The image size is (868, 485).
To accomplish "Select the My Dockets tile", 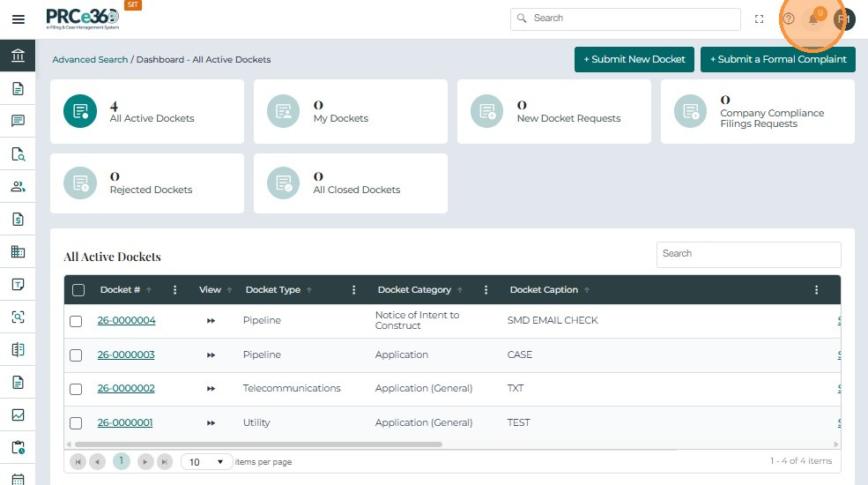I will tap(350, 112).
